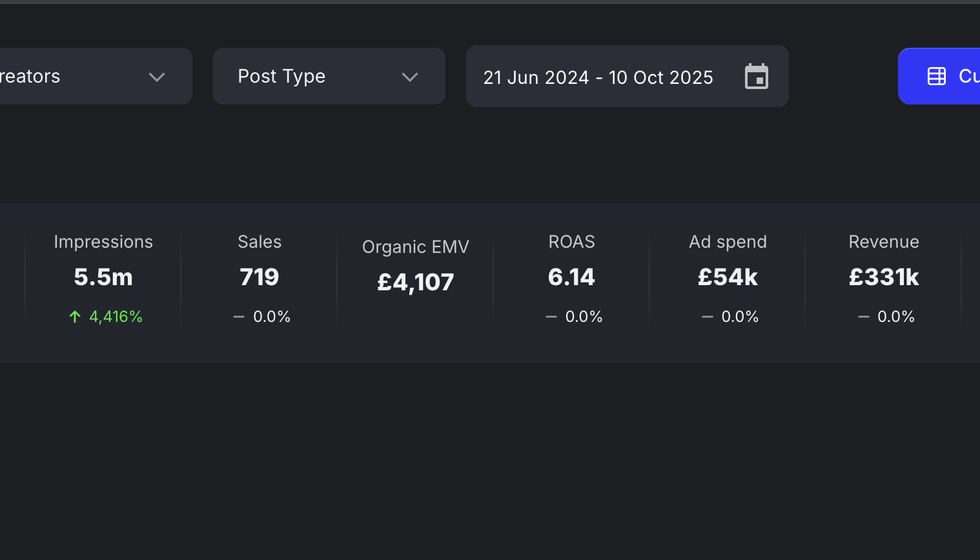
Task: Click the dash indicator under Sales
Action: (x=239, y=317)
